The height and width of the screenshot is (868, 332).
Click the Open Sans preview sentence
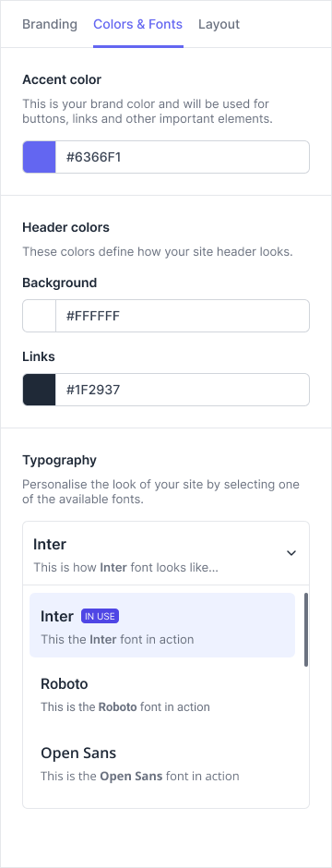140,776
